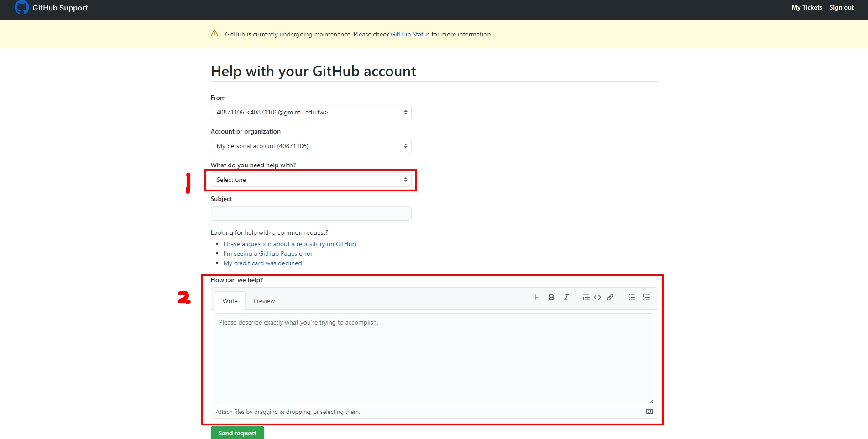Image resolution: width=868 pixels, height=439 pixels.
Task: Add a link with the chain icon
Action: [x=610, y=297]
